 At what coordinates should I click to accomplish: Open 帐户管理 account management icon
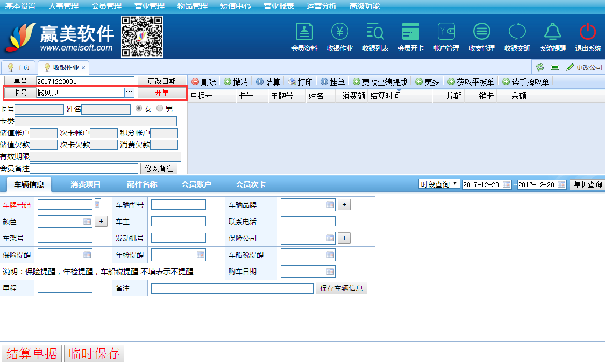446,32
